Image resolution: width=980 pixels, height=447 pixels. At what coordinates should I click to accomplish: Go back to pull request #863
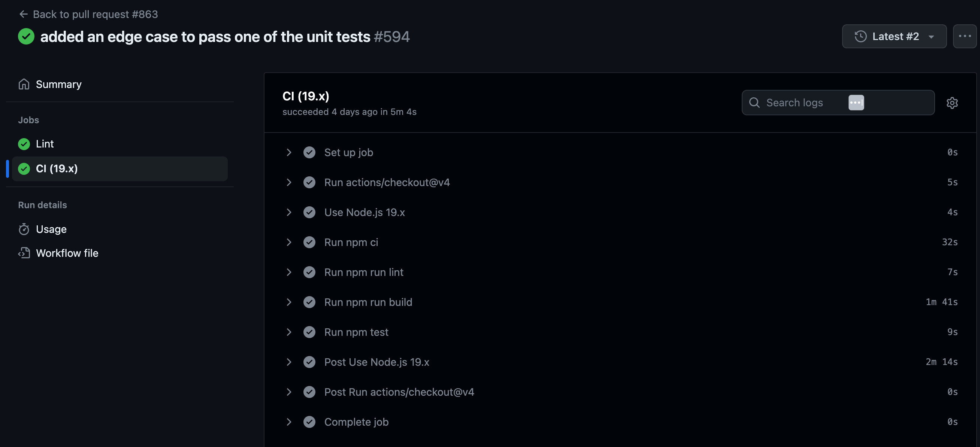(x=95, y=15)
